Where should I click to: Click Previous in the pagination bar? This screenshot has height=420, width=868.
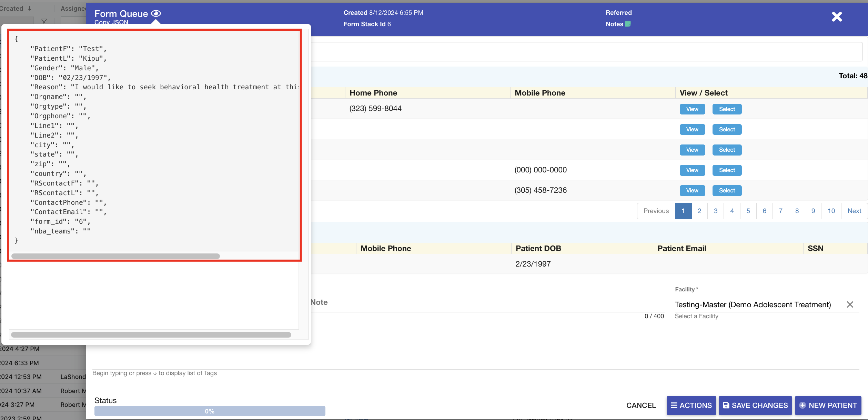656,211
